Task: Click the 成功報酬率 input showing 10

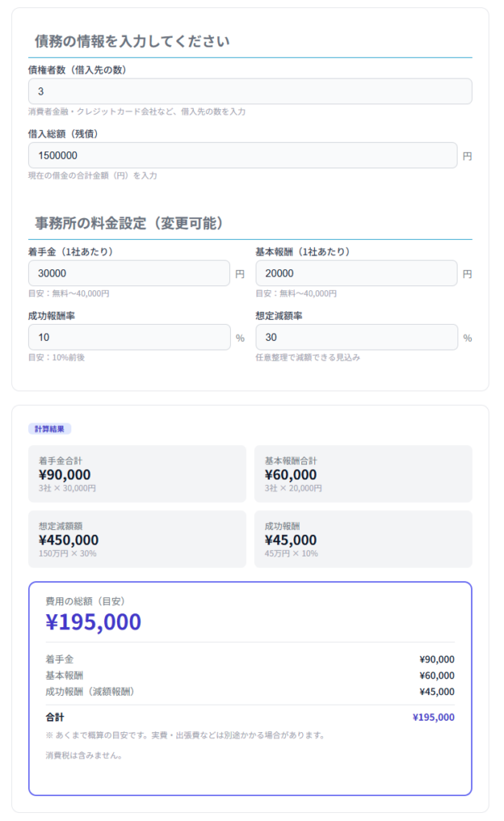Action: 129,338
